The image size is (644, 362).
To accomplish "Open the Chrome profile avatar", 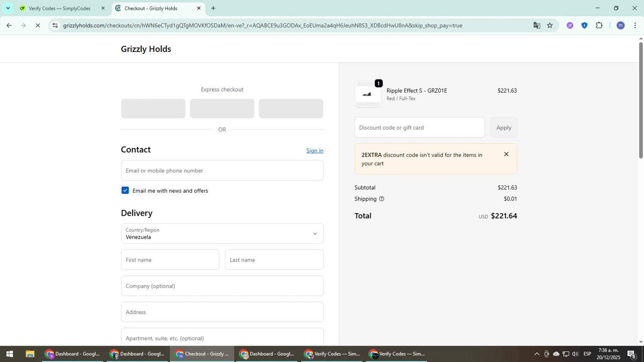I will 620,25.
